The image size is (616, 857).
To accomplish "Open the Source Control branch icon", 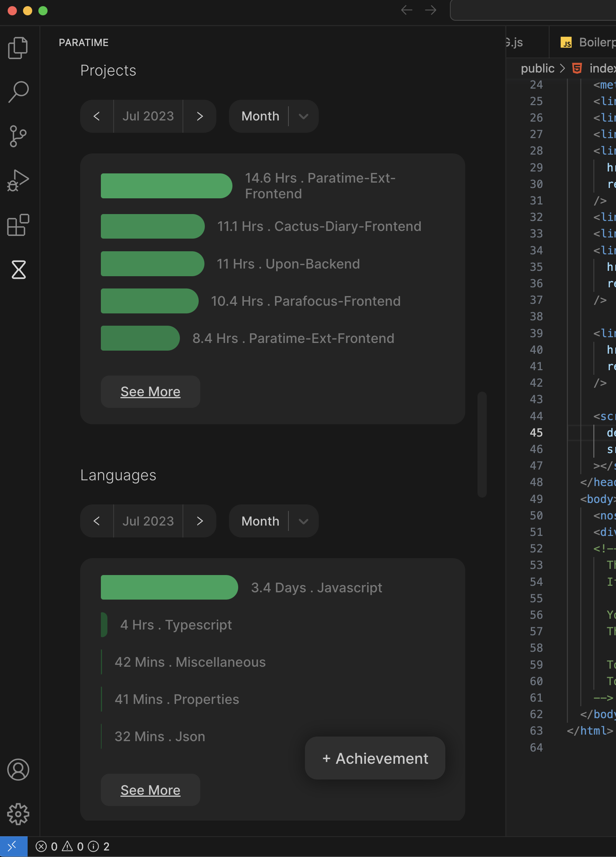I will click(x=18, y=136).
